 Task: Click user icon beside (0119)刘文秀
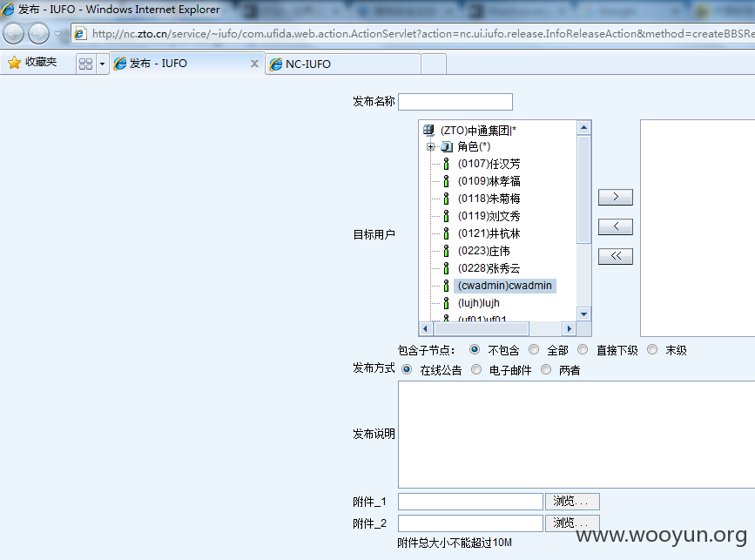pos(447,216)
